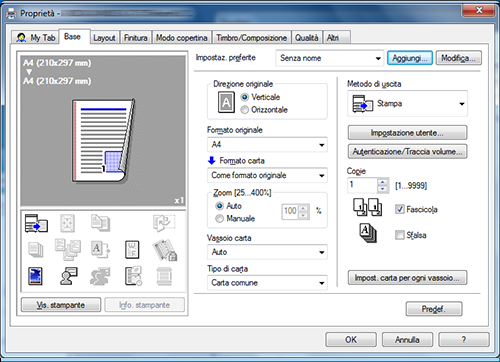Click the printer icon inside the Stampa dropdown
This screenshot has width=500, height=362.
363,104
